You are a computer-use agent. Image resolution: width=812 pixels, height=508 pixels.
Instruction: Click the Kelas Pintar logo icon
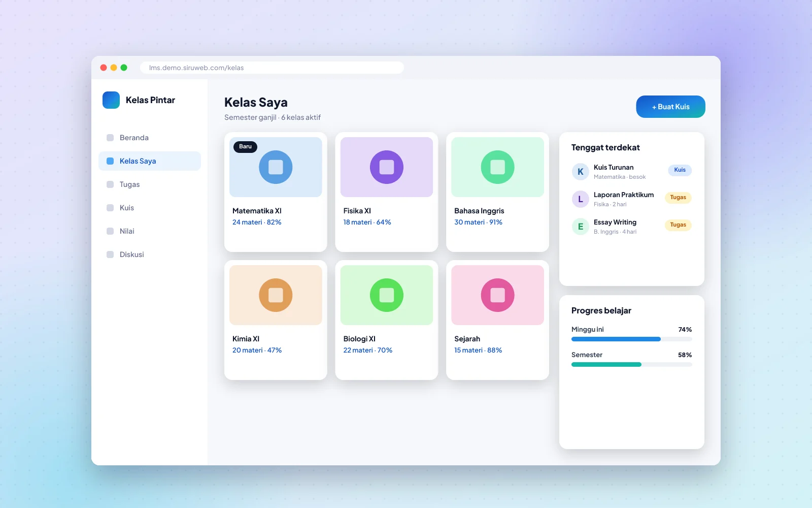coord(111,100)
